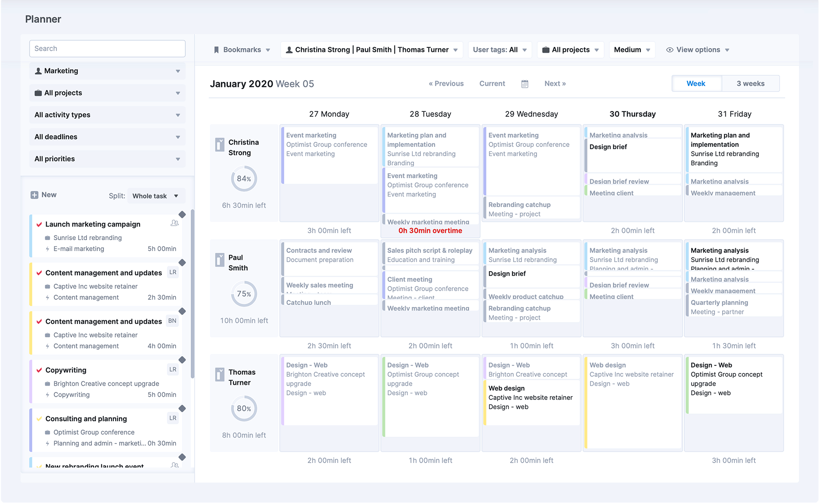Click bolt icon next to E-mail marketing
Image resolution: width=819 pixels, height=504 pixels.
coord(47,249)
